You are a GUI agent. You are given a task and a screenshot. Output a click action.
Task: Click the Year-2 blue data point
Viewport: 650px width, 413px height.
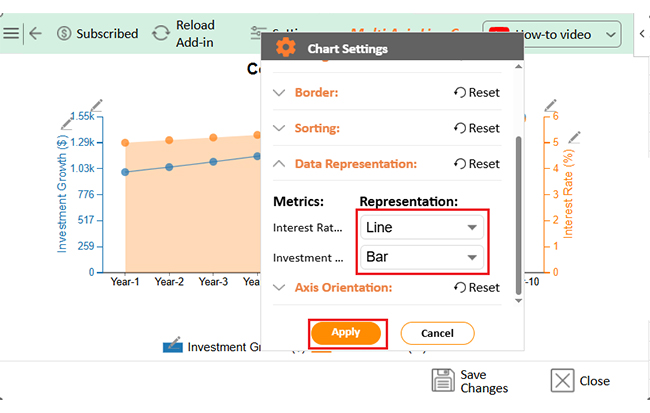click(169, 167)
